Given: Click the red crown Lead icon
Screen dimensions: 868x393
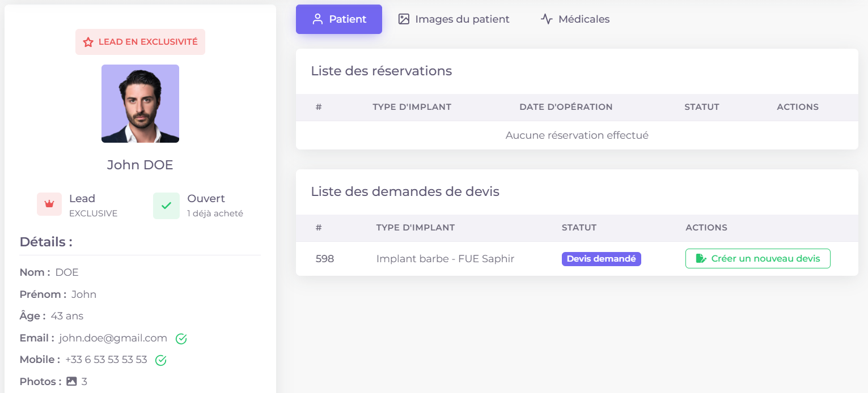Looking at the screenshot, I should pyautogui.click(x=49, y=204).
